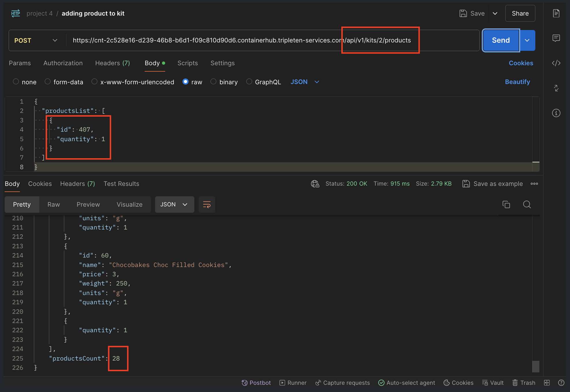The height and width of the screenshot is (392, 570).
Task: Open Vault in the status bar
Action: (493, 383)
